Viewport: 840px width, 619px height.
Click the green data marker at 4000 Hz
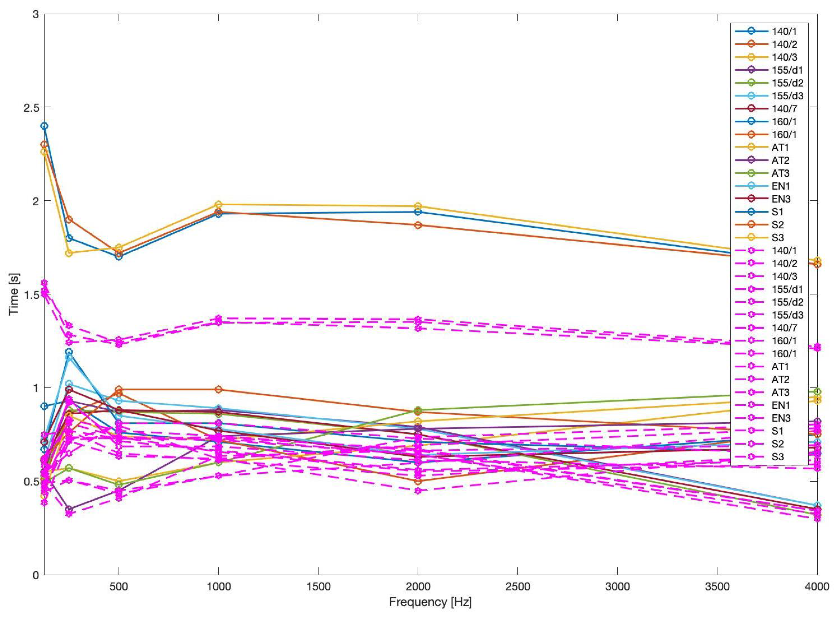click(x=817, y=392)
